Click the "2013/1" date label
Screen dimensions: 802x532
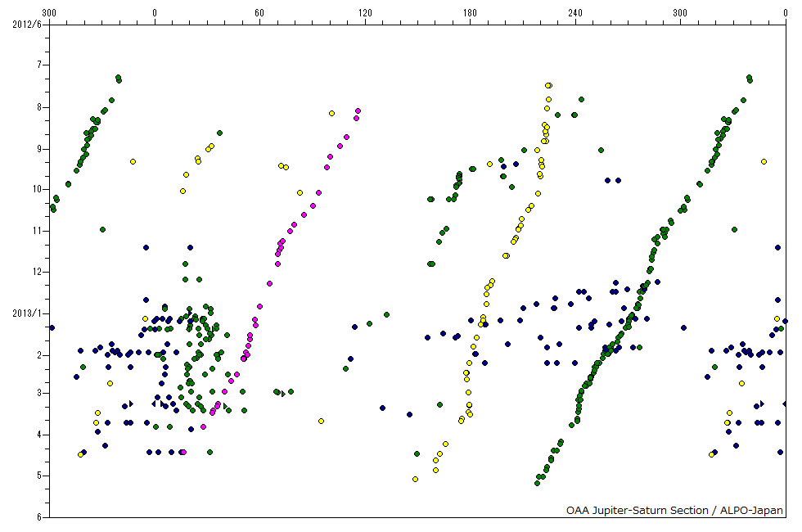point(27,313)
